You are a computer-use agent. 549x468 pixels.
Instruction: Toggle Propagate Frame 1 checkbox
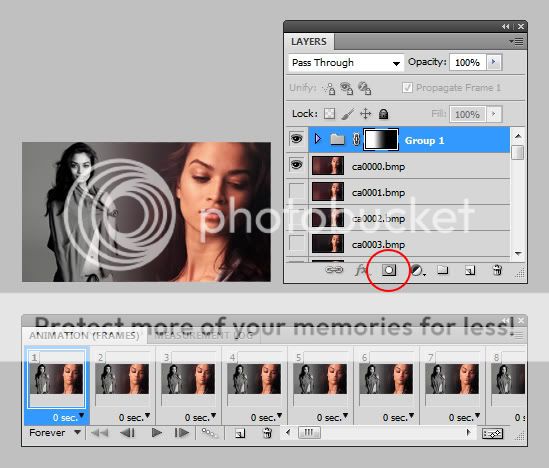click(407, 87)
